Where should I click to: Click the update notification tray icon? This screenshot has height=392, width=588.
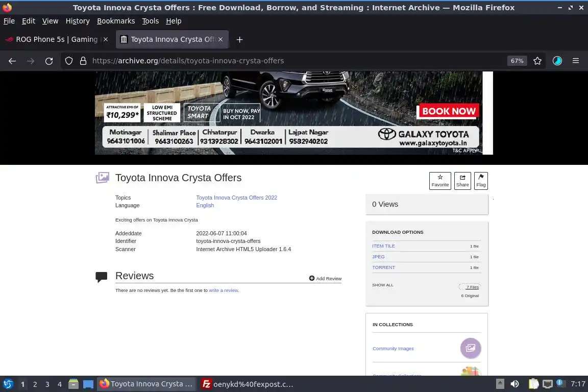pos(560,383)
